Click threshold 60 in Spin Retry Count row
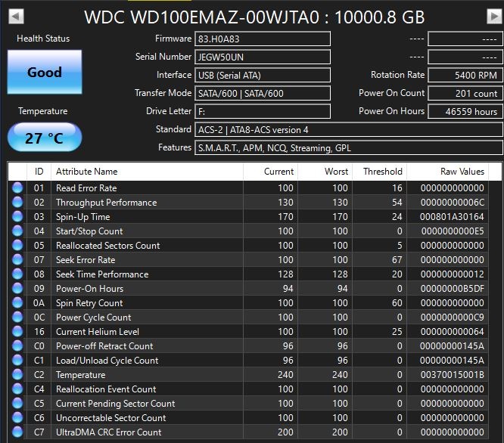This screenshot has width=504, height=443. pyautogui.click(x=397, y=302)
